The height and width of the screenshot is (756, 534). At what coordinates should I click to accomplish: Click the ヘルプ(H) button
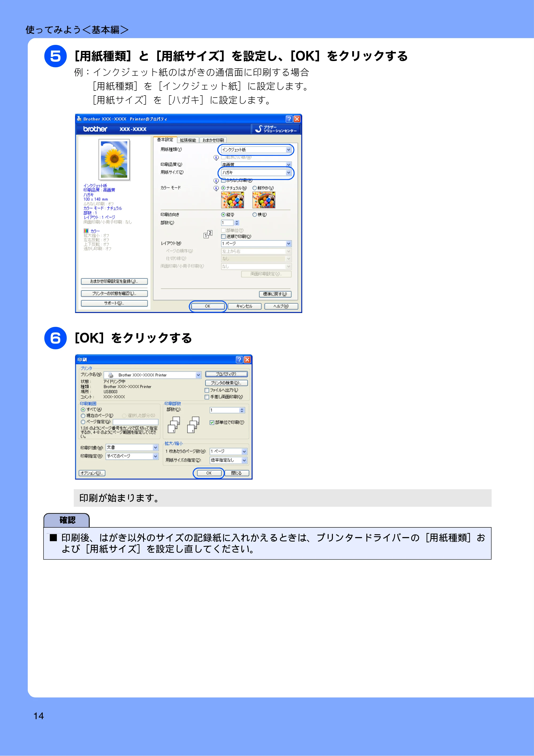coord(281,306)
